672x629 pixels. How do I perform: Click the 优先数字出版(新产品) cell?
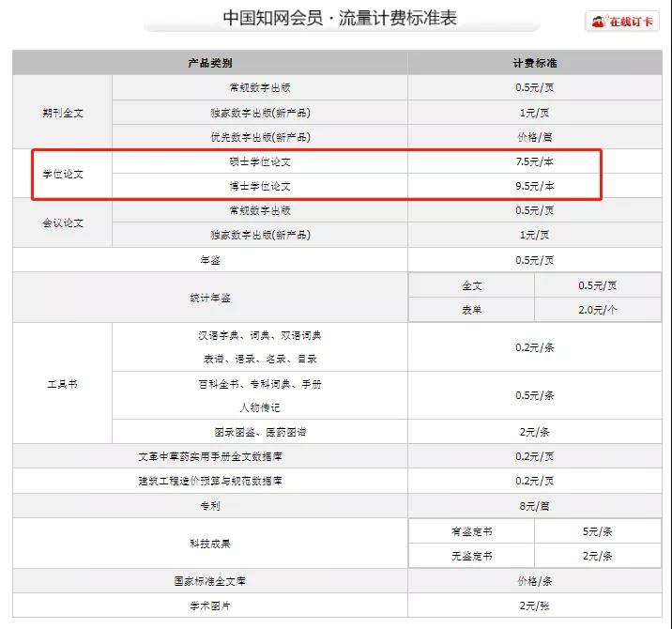coord(260,137)
